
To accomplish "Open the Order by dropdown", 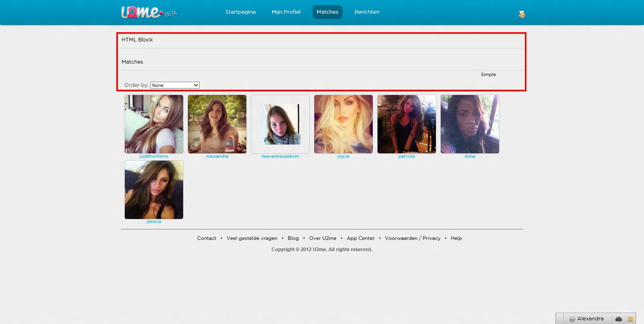I will pos(175,85).
